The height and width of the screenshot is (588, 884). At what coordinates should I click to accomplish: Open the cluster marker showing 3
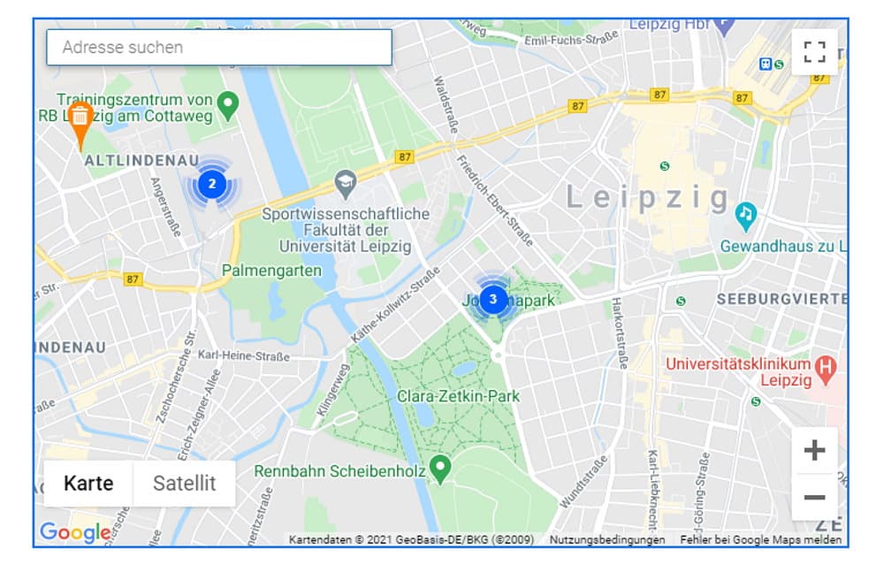coord(493,299)
